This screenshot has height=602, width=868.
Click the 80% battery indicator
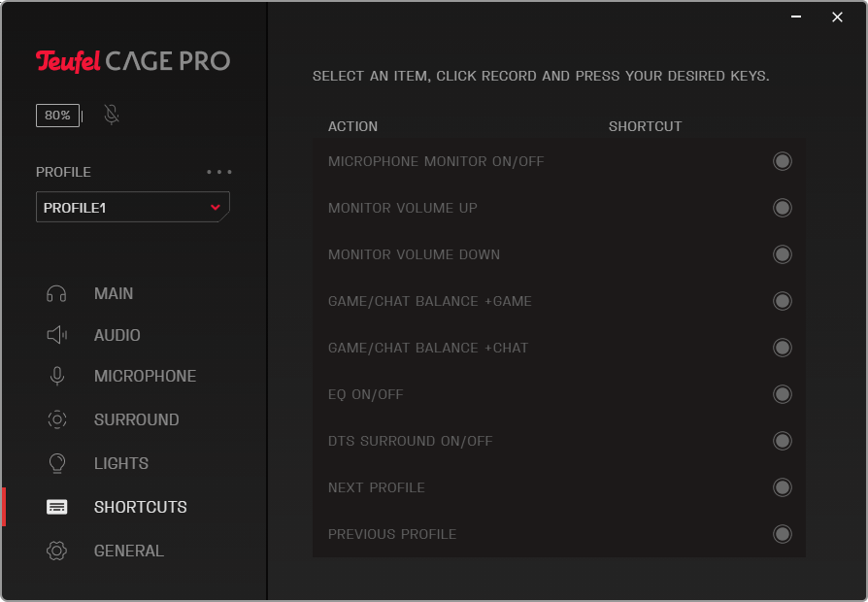coord(57,116)
